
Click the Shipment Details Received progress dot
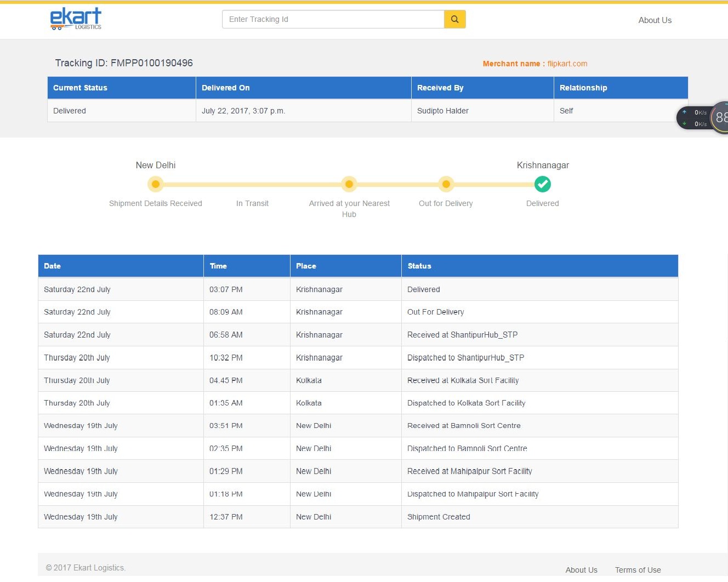156,184
